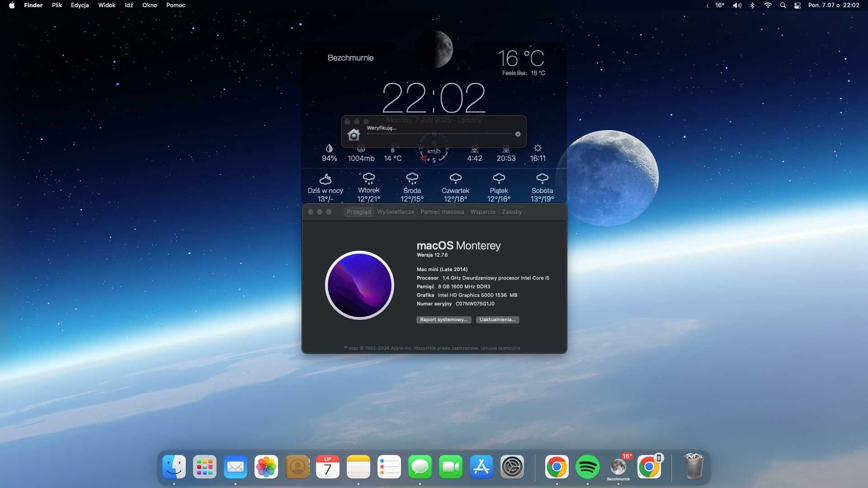Open Reminders app in the Dock
The image size is (868, 488).
[389, 467]
